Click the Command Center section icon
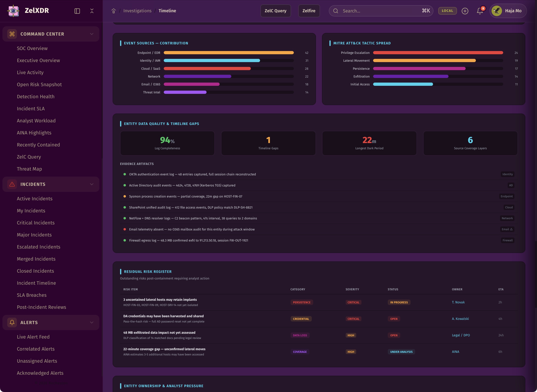This screenshot has width=537, height=392. tap(12, 34)
